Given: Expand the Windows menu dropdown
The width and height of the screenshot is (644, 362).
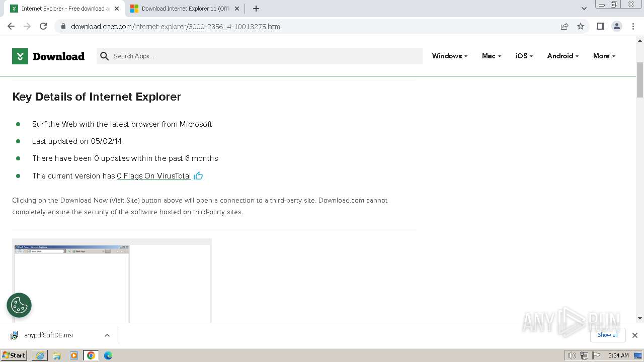Looking at the screenshot, I should [x=450, y=56].
